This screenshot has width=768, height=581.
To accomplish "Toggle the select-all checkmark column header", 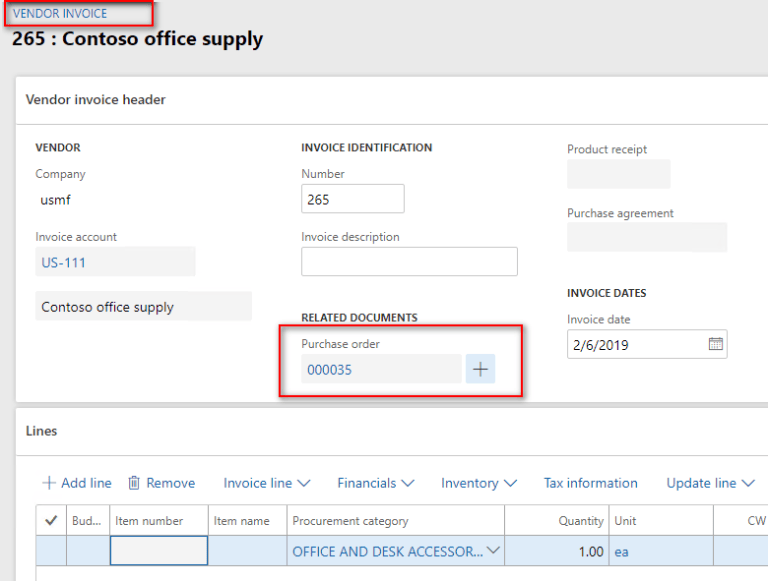I will tap(51, 520).
